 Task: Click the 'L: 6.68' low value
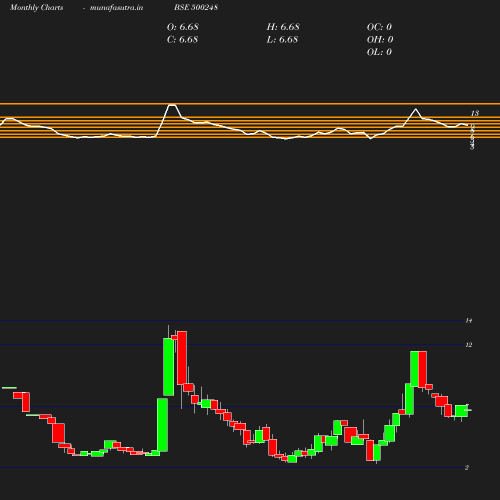[x=282, y=40]
